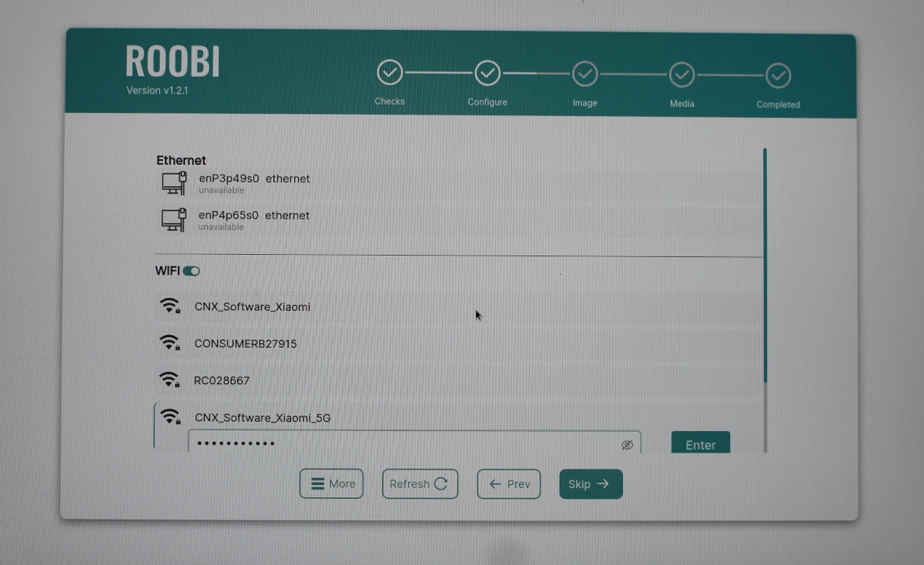Image resolution: width=924 pixels, height=565 pixels.
Task: Open the More menu
Action: (331, 483)
